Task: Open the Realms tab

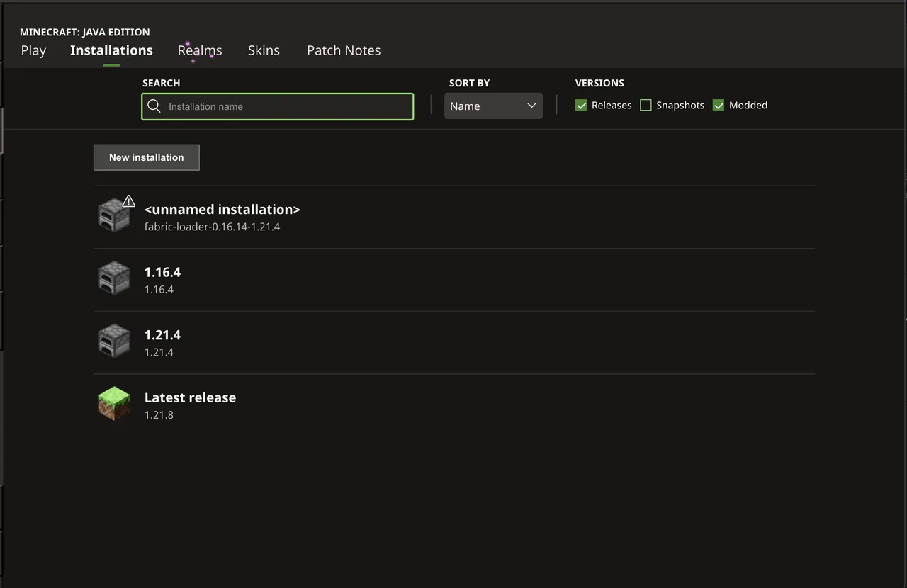Action: [200, 50]
